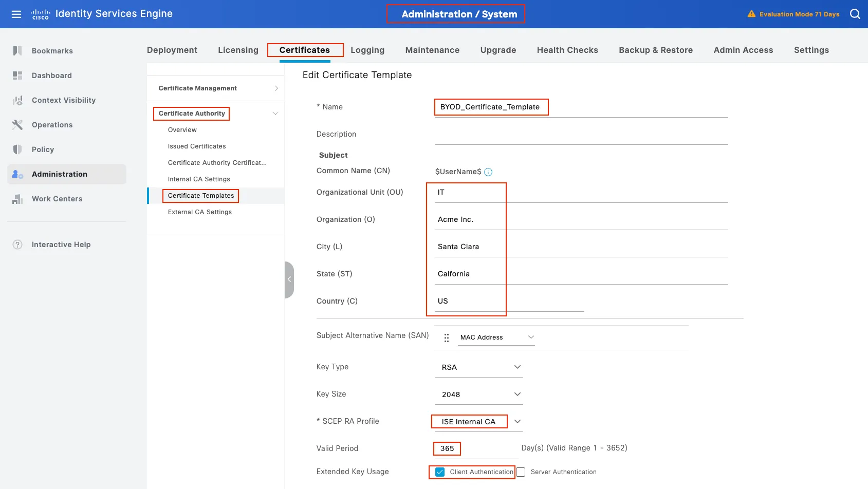Viewport: 868px width, 489px height.
Task: Open the Admin Access tab
Action: coord(743,50)
